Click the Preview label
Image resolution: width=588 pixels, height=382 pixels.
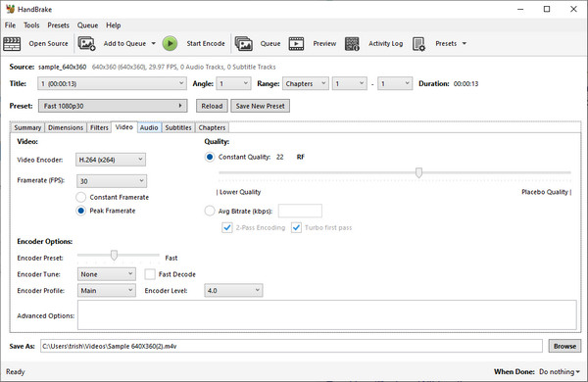324,43
